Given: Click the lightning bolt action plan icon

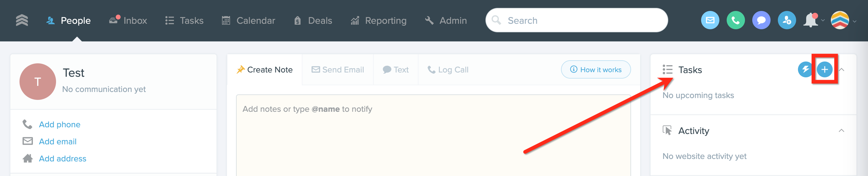Looking at the screenshot, I should [806, 70].
